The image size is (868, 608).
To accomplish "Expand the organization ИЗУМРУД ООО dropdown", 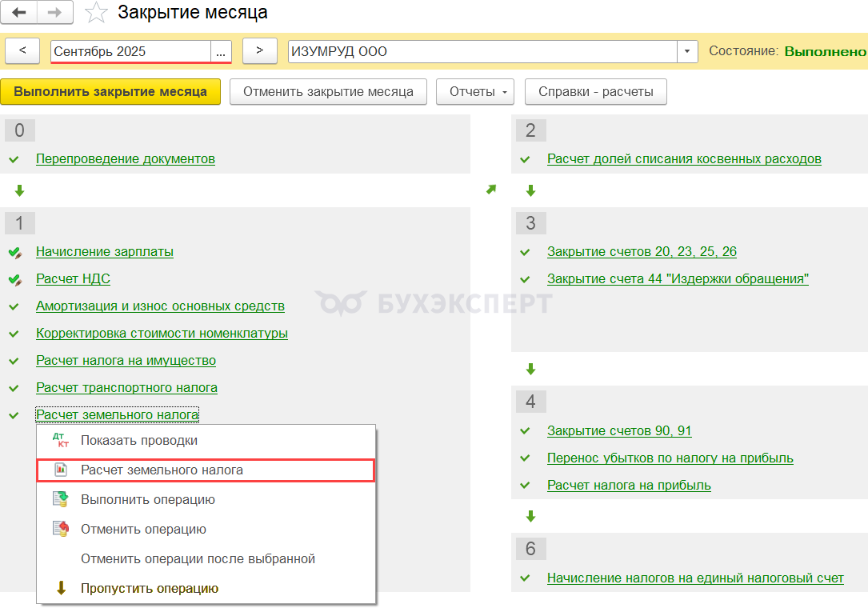I will 687,51.
